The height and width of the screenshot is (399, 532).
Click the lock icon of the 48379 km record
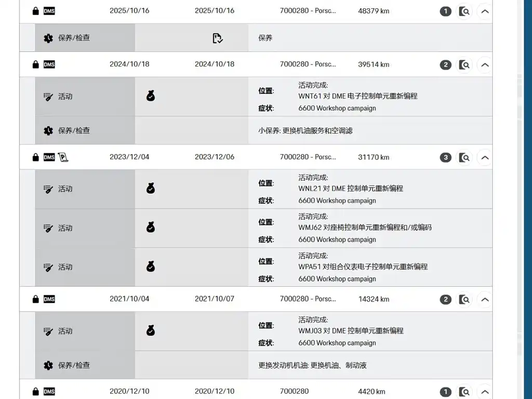35,11
